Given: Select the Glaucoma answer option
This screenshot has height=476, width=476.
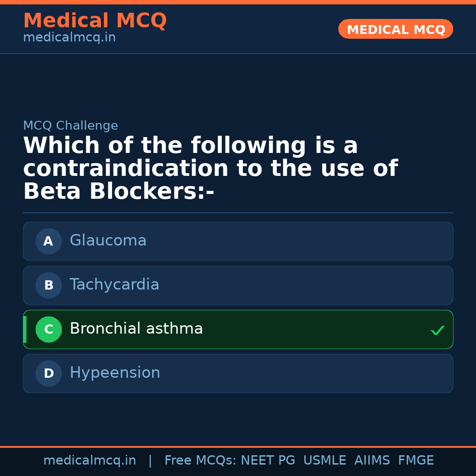Looking at the screenshot, I should tap(238, 241).
